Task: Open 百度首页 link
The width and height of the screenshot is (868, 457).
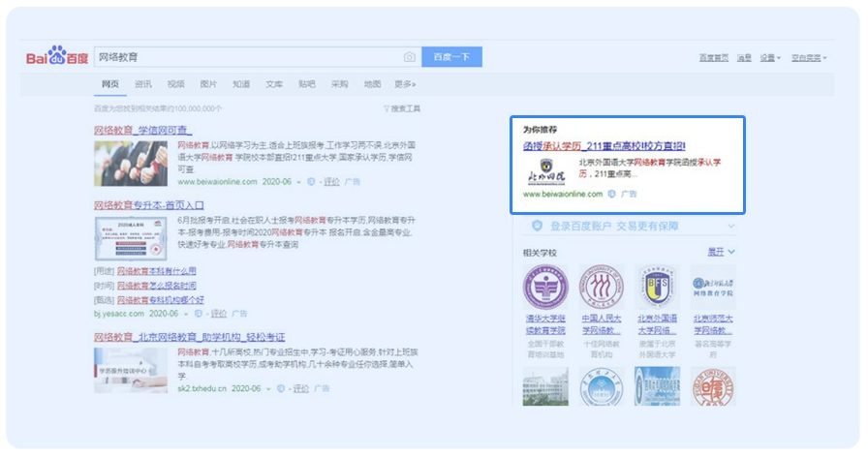Action: pos(714,57)
